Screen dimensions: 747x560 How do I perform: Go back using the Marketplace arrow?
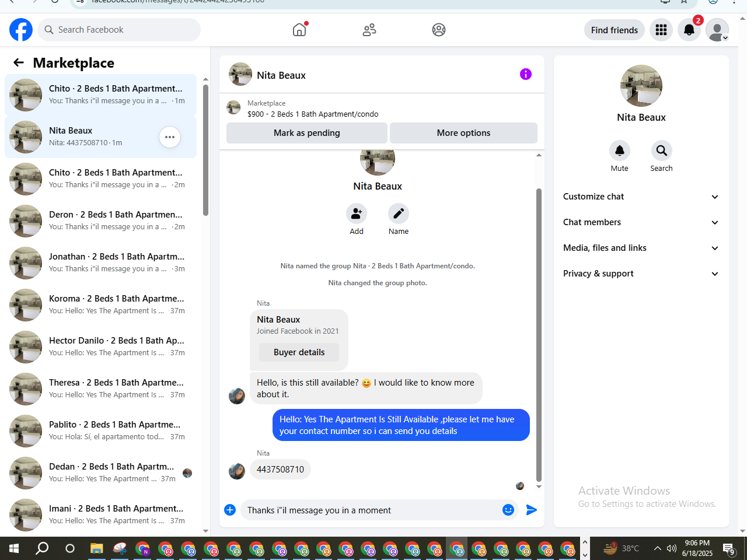(x=19, y=62)
